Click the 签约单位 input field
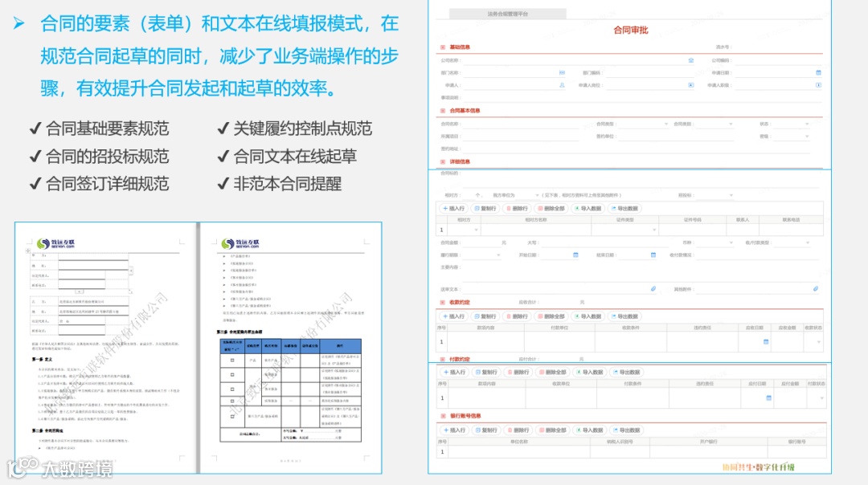868x485 pixels. click(x=675, y=136)
